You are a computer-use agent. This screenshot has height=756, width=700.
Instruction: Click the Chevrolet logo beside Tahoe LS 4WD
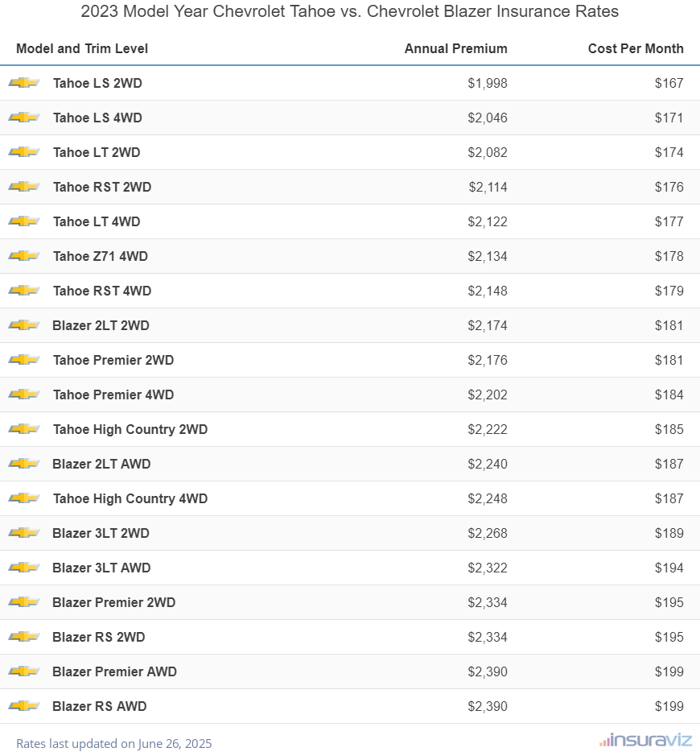[x=23, y=118]
